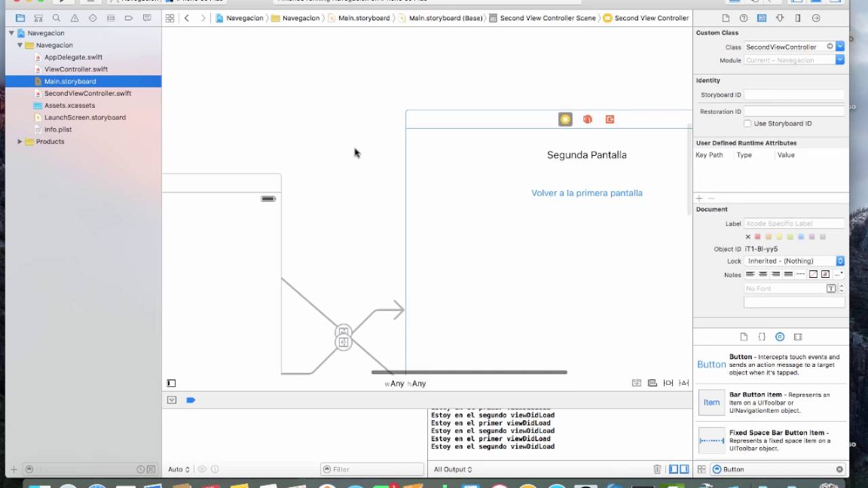Select the yellow View Controller dock icon

pyautogui.click(x=566, y=119)
